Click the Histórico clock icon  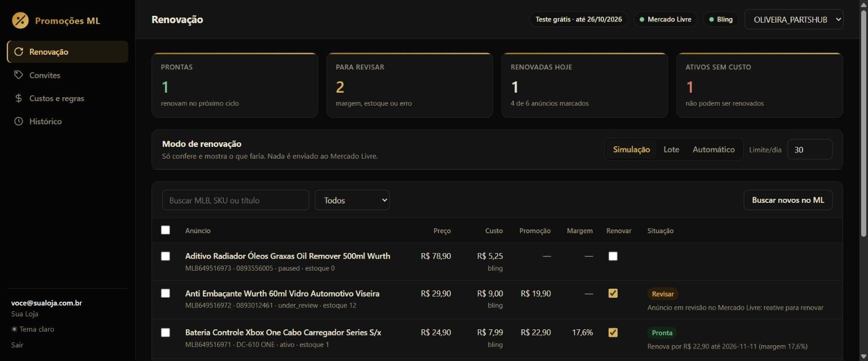click(19, 121)
